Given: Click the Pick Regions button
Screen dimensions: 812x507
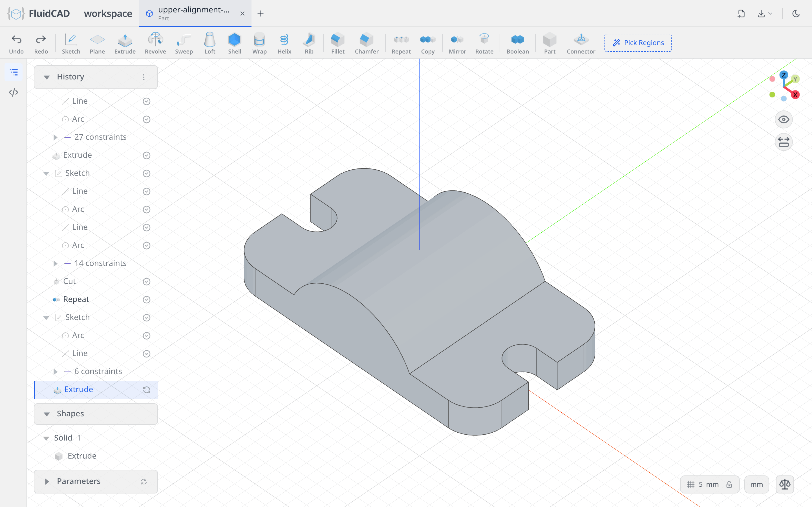Looking at the screenshot, I should pos(638,43).
